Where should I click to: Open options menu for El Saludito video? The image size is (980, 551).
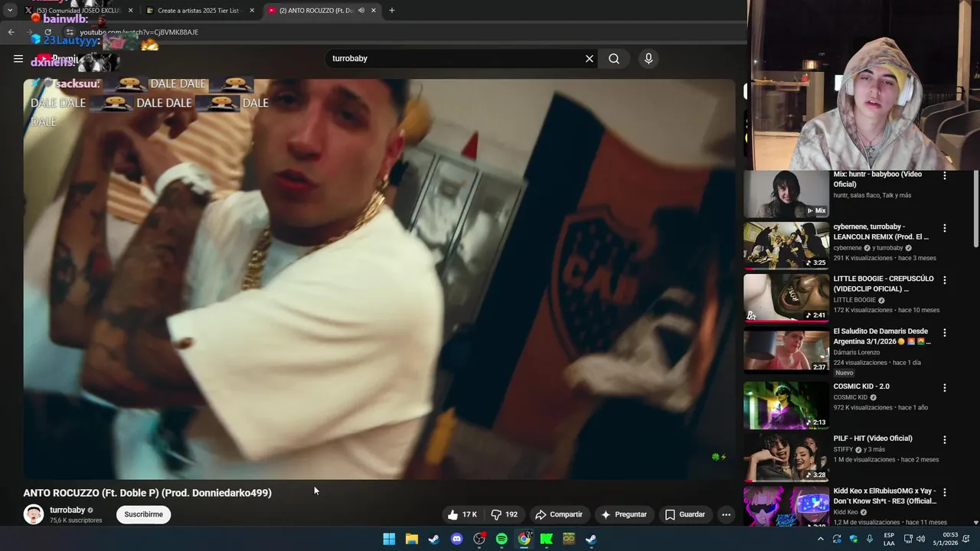click(x=944, y=333)
